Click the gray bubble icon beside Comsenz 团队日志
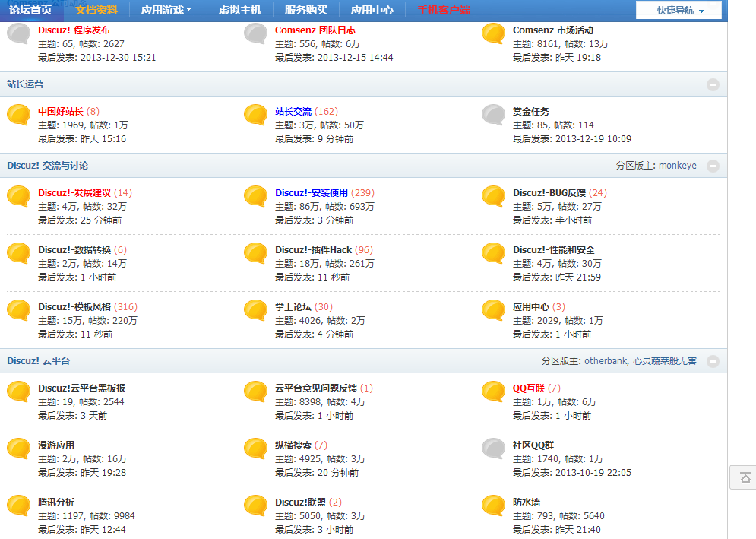The width and height of the screenshot is (756, 539). click(x=255, y=33)
